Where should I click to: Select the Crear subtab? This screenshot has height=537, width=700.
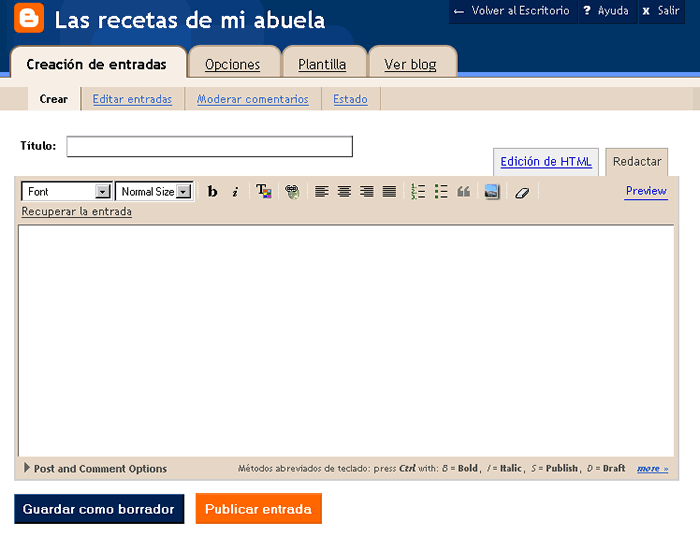coord(54,99)
